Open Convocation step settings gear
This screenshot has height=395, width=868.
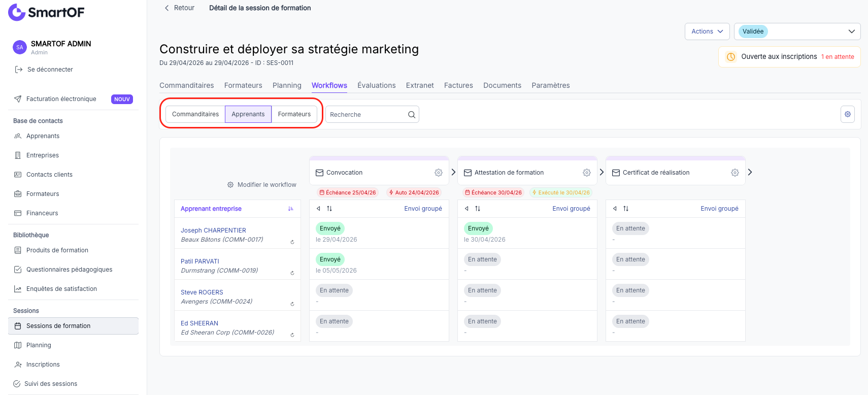439,173
